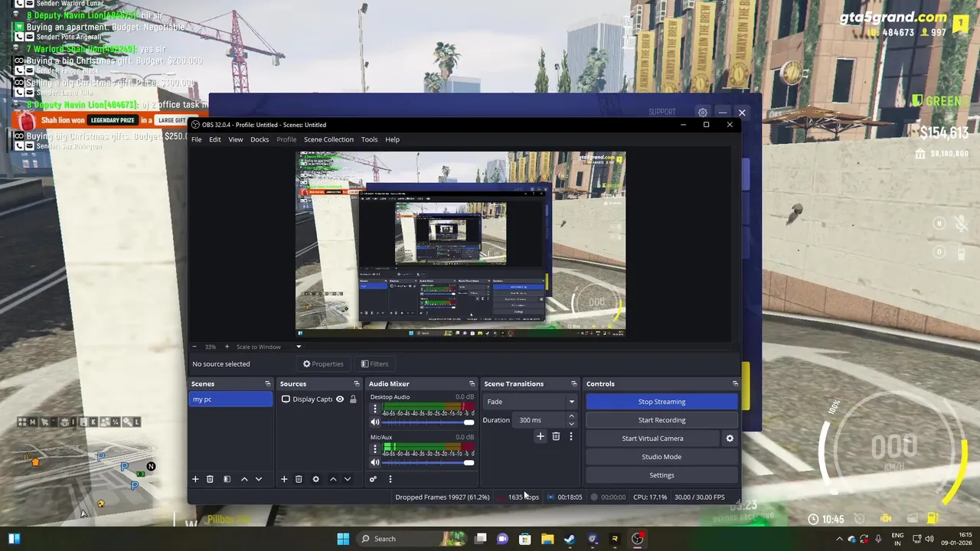Open Microsoft Store from the taskbar
This screenshot has height=551, width=980.
(x=525, y=539)
